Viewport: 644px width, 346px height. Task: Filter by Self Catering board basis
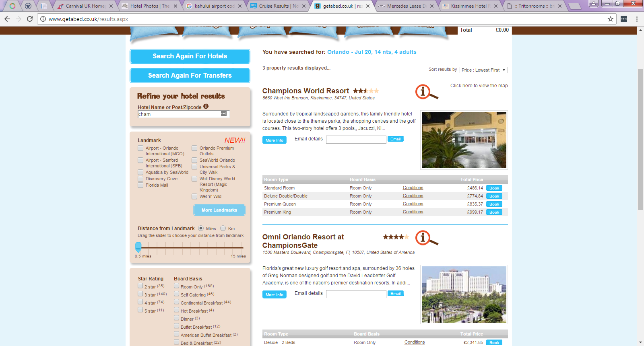click(177, 294)
